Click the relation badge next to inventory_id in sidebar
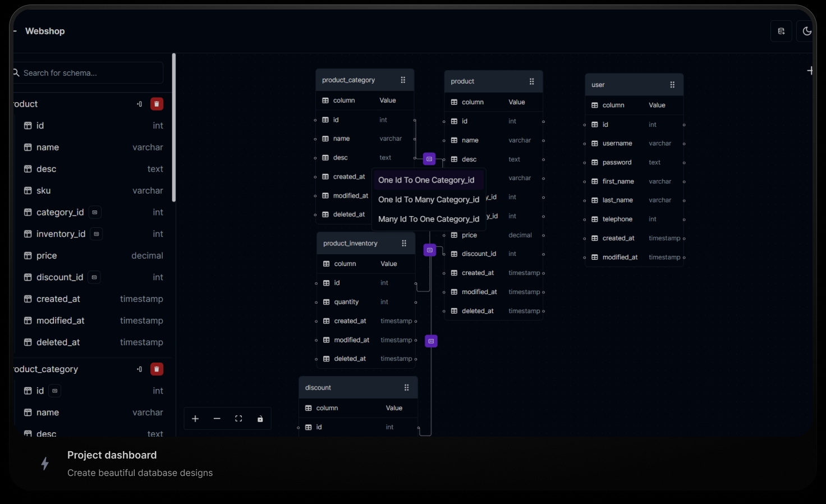Image resolution: width=826 pixels, height=504 pixels. [97, 234]
